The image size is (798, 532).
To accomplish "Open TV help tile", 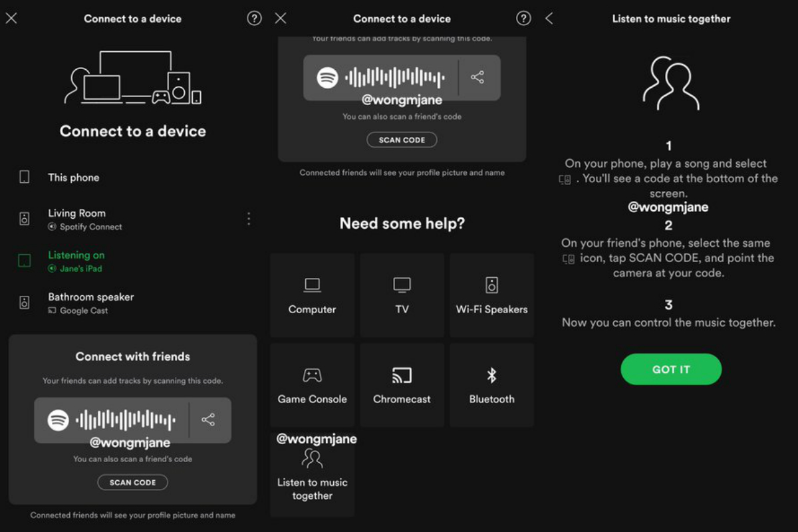I will pos(402,295).
